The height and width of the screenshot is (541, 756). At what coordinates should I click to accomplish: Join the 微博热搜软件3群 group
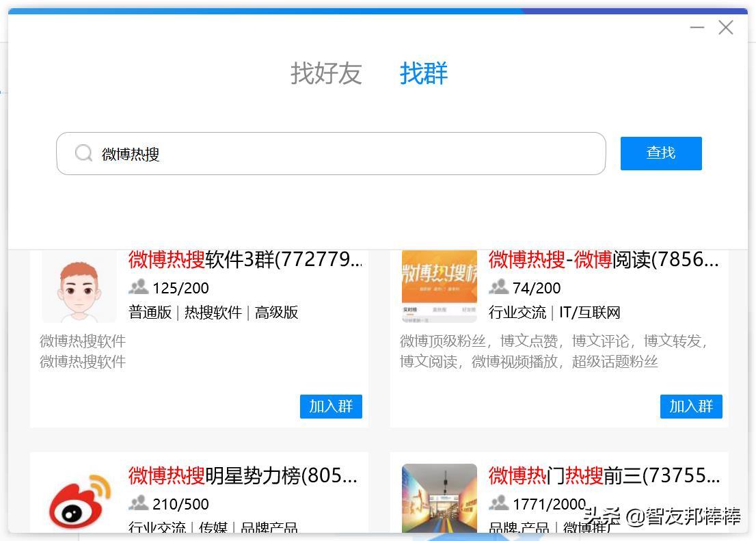click(x=331, y=406)
